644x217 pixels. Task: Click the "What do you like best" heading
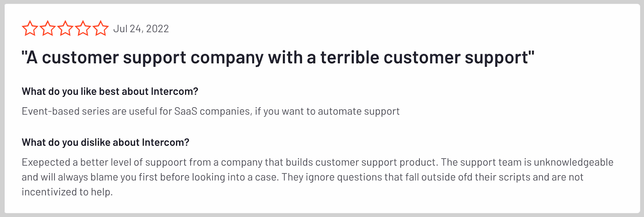coord(110,92)
